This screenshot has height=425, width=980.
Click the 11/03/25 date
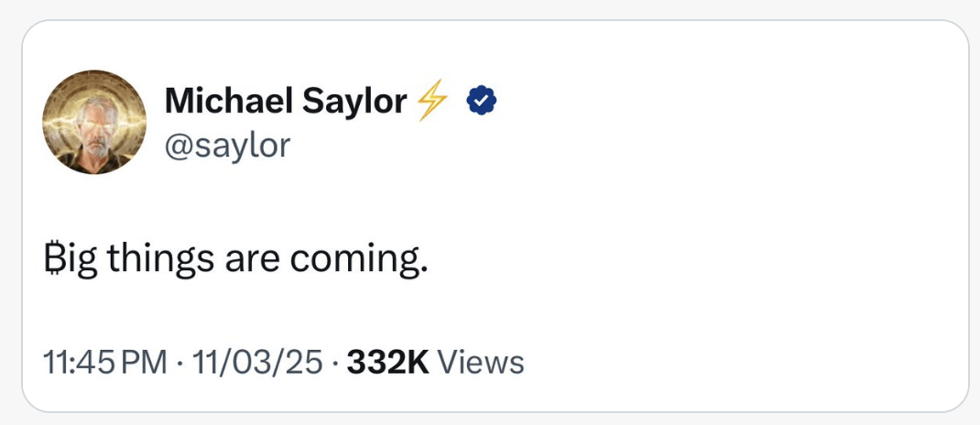[256, 362]
